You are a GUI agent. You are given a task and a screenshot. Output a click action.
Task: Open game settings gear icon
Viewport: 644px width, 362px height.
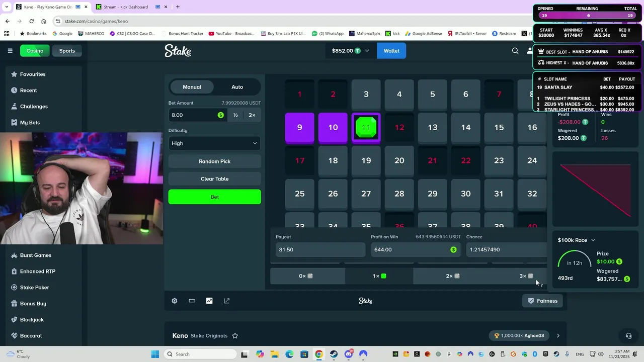pos(175,301)
